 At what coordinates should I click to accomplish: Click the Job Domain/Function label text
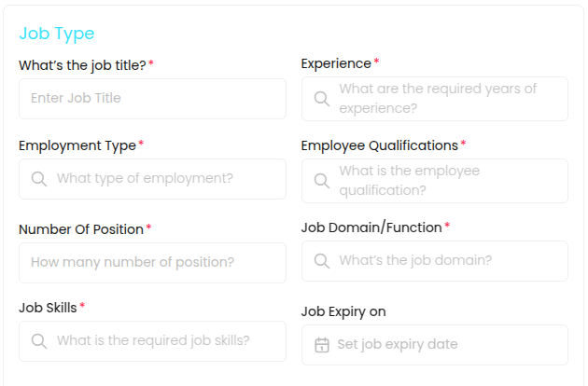(371, 227)
